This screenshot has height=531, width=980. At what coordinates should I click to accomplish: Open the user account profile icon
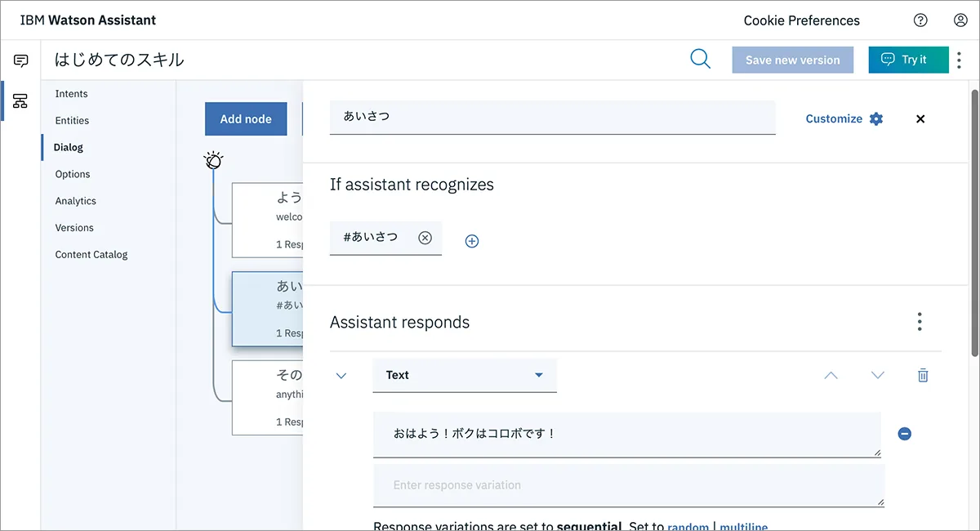960,20
